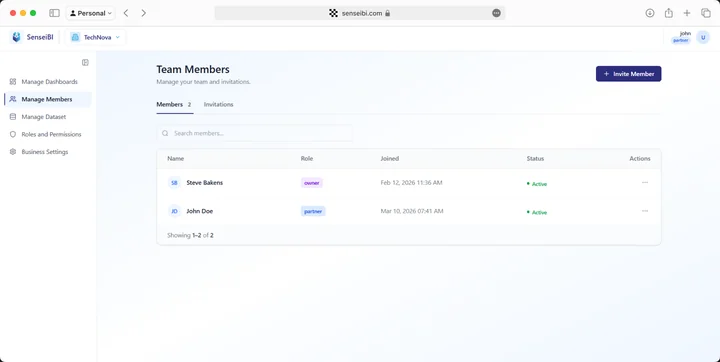Open Roles and Permissions in sidebar
Screen dimensions: 720x362
(x=48, y=134)
